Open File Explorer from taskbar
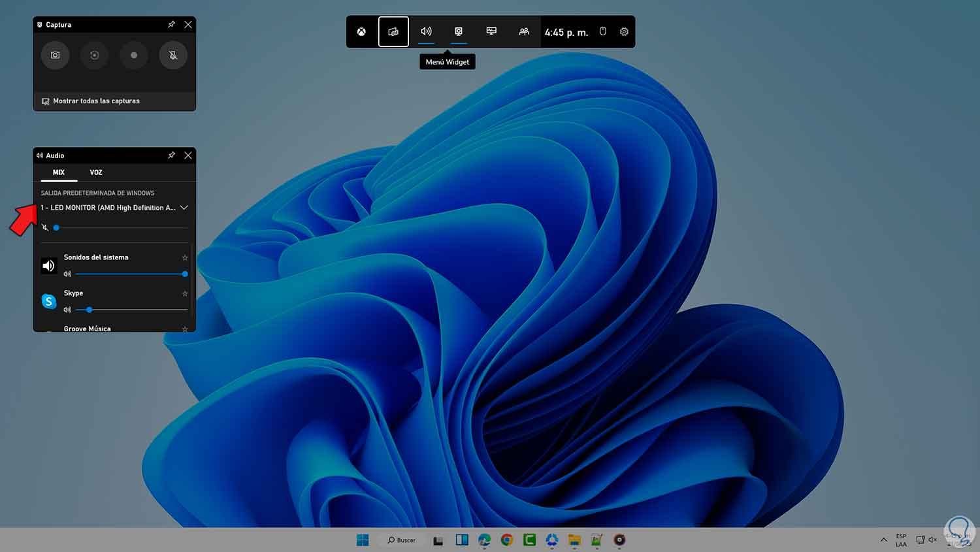Image resolution: width=980 pixels, height=552 pixels. pyautogui.click(x=574, y=540)
